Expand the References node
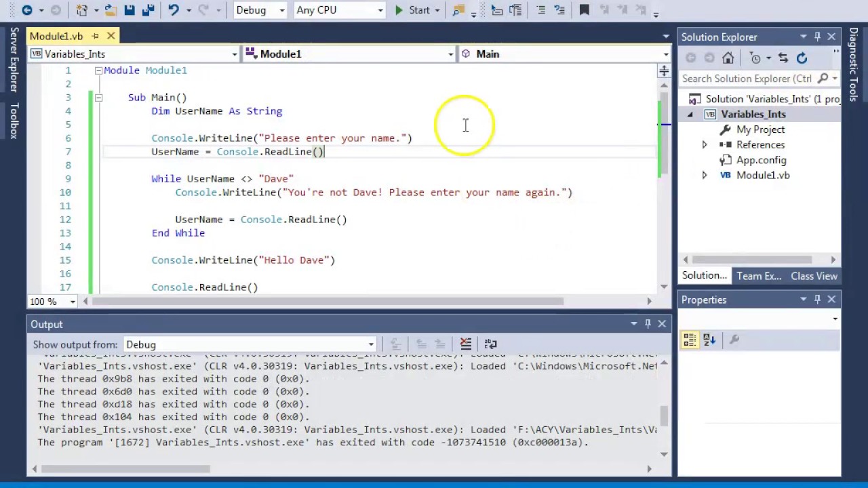The image size is (868, 488). [x=704, y=145]
